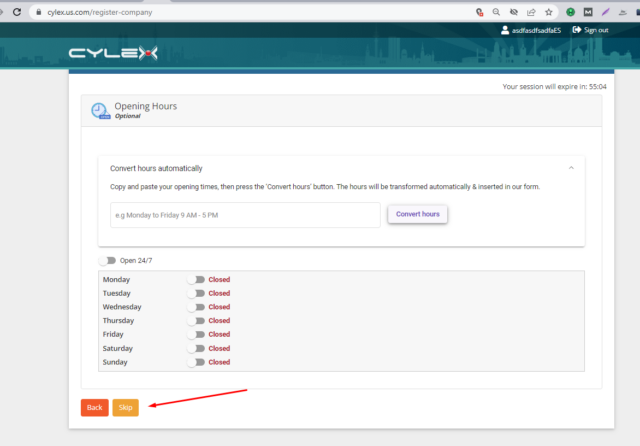The image size is (640, 446).
Task: Toggle Wednesday opening hours on
Action: pyautogui.click(x=196, y=307)
